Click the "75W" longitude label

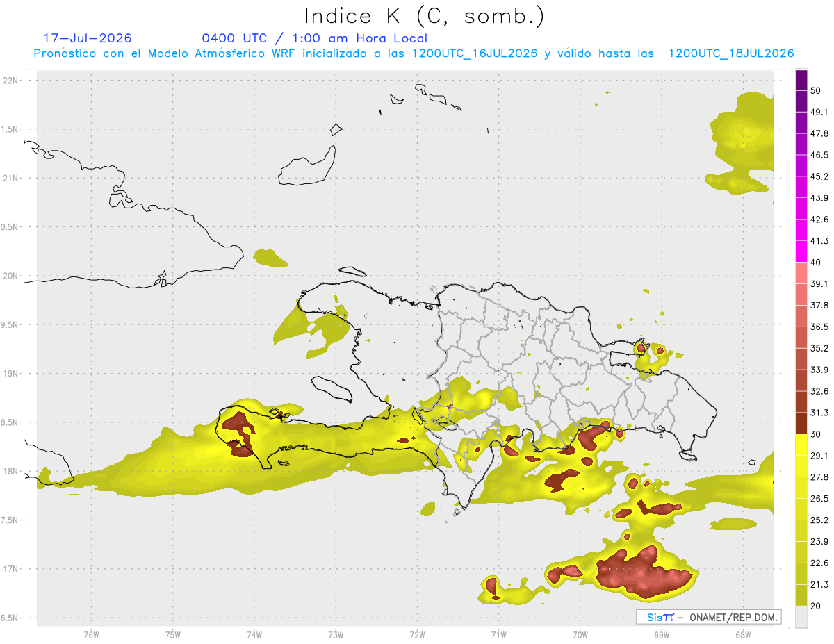(x=173, y=634)
